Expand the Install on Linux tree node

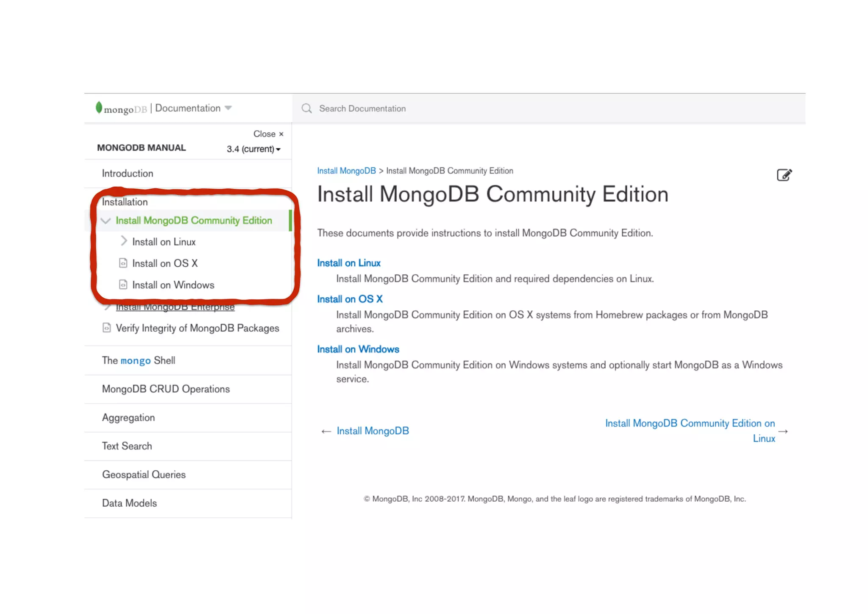pos(124,241)
